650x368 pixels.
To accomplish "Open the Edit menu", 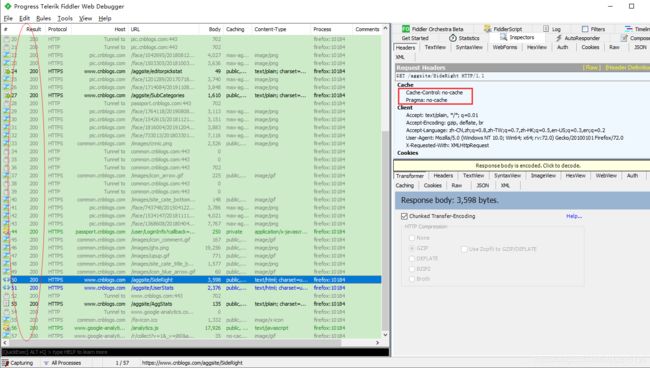I will 24,18.
